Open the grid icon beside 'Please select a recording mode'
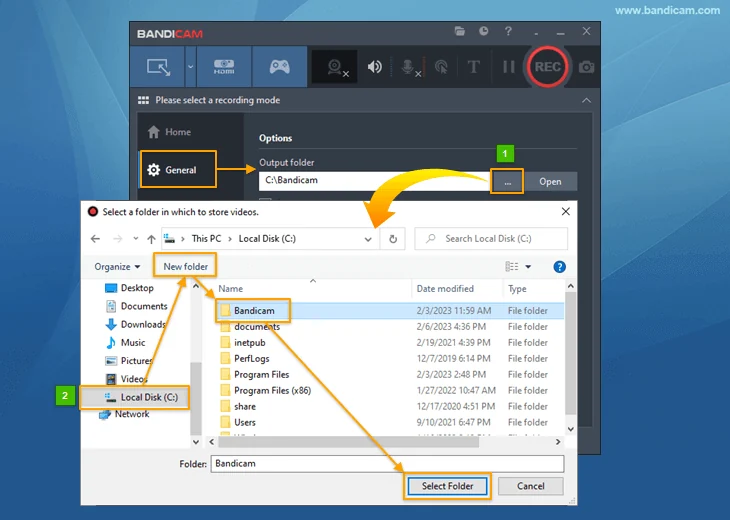 143,100
